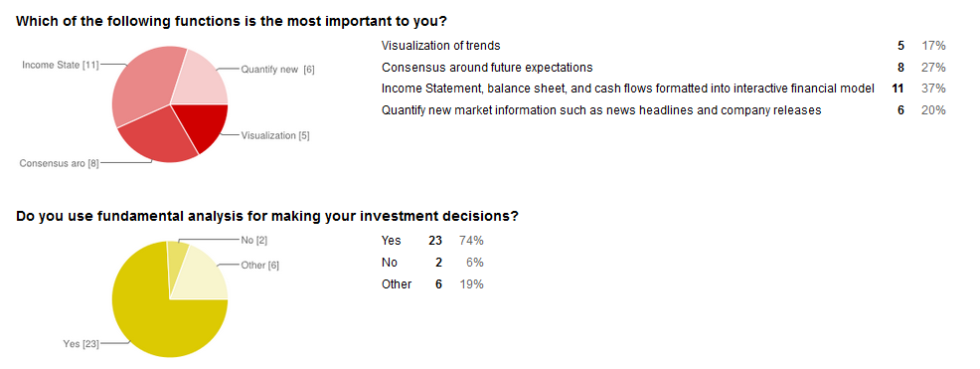The width and height of the screenshot is (980, 369).
Task: Select 'Consensus around future expectations' row
Action: (x=663, y=68)
